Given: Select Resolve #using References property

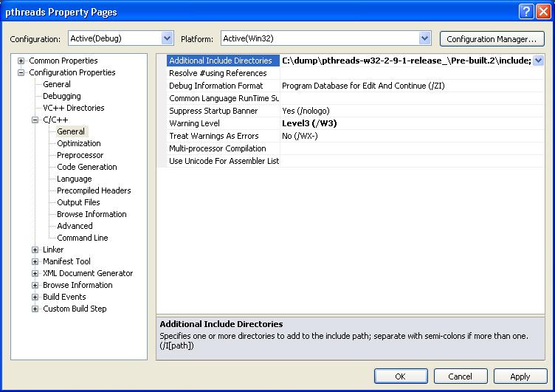Looking at the screenshot, I should (x=224, y=73).
